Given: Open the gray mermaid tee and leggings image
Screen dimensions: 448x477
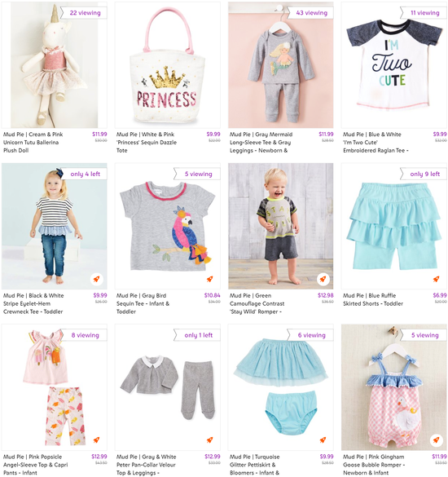Looking at the screenshot, I should coord(281,64).
